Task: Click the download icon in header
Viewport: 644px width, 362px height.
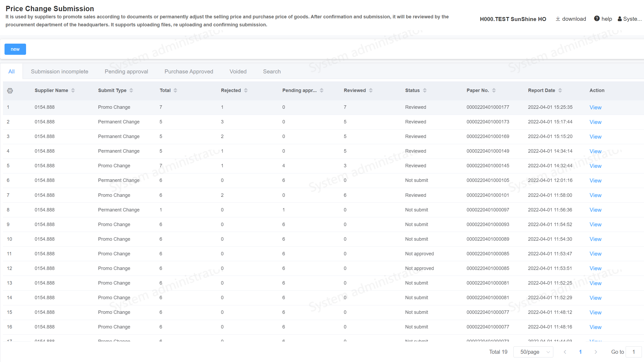Action: point(558,19)
